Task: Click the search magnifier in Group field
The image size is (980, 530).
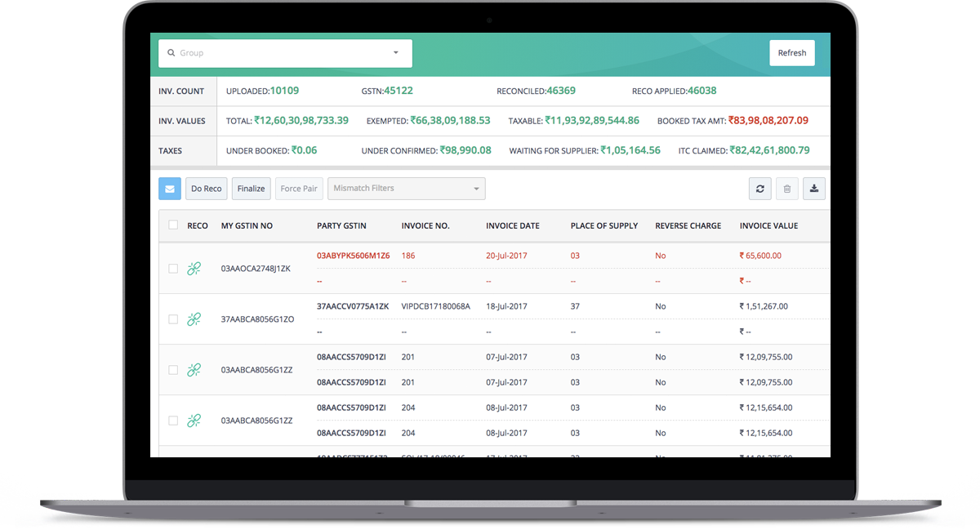Action: pyautogui.click(x=171, y=53)
